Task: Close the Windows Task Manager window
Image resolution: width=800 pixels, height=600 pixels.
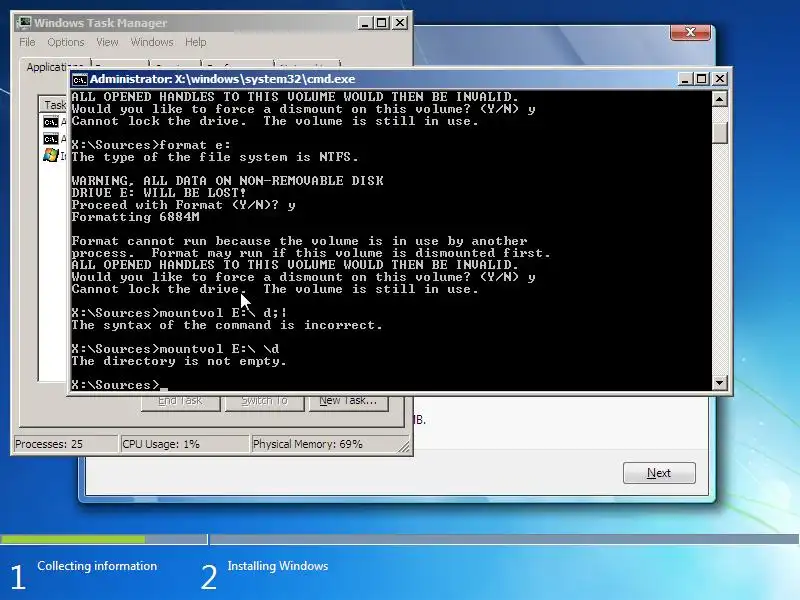Action: click(x=400, y=23)
